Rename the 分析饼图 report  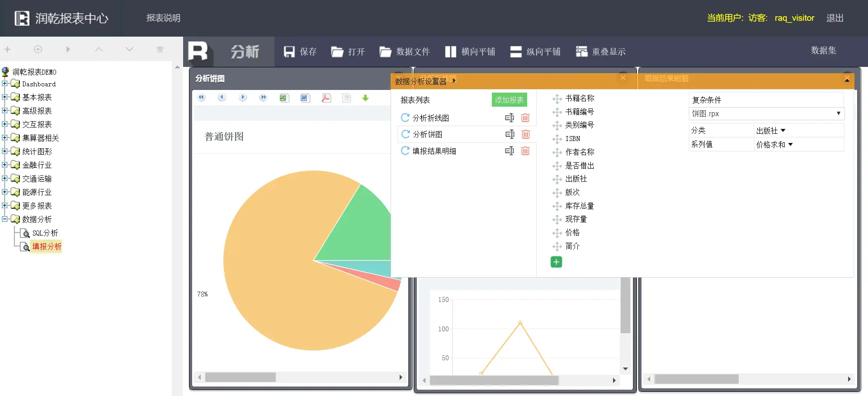tap(509, 134)
